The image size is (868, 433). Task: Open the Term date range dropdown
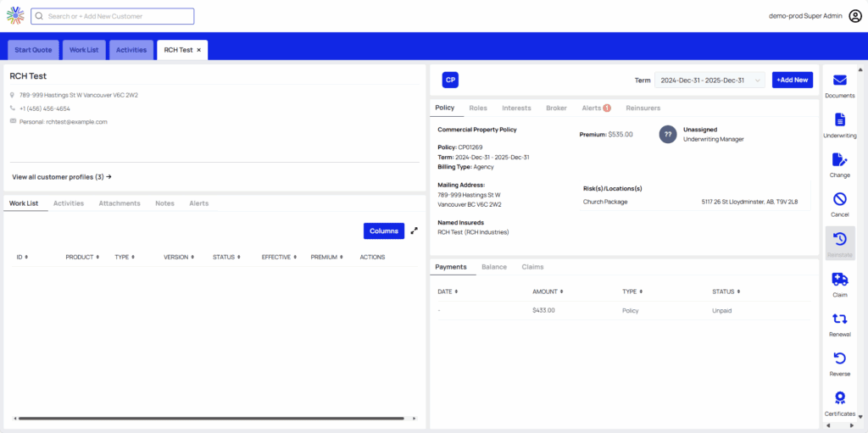(x=709, y=80)
